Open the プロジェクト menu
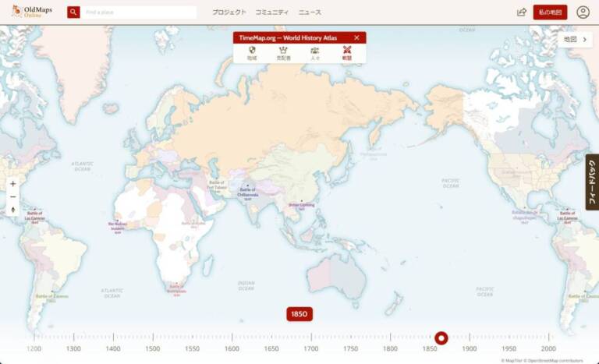 point(229,12)
